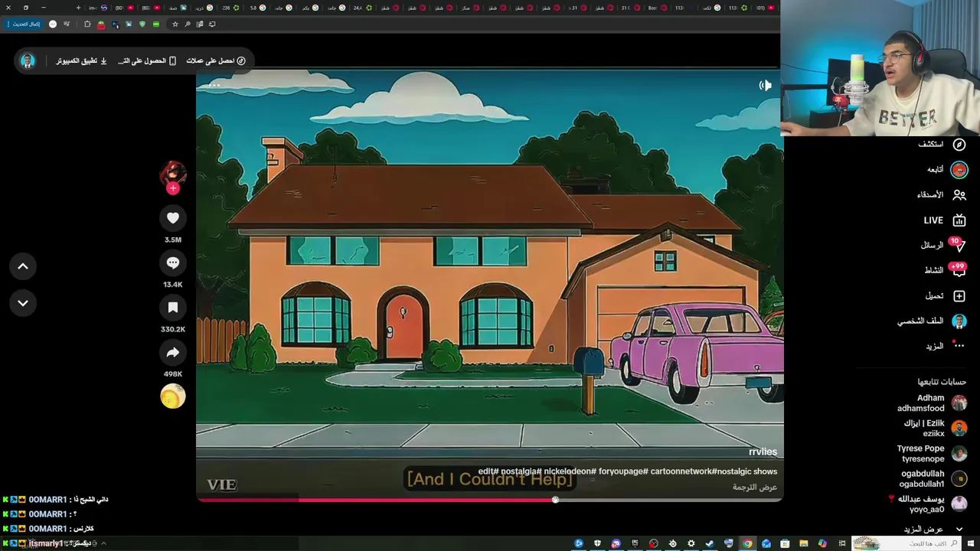
Task: Open Windows Security shield from the taskbar
Action: click(597, 543)
